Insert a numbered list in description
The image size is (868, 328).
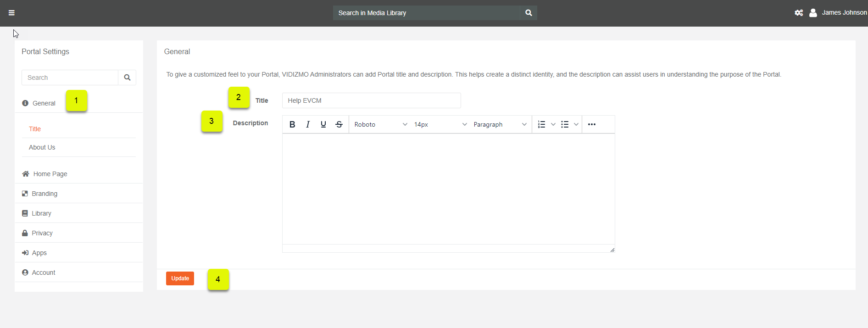pos(541,124)
